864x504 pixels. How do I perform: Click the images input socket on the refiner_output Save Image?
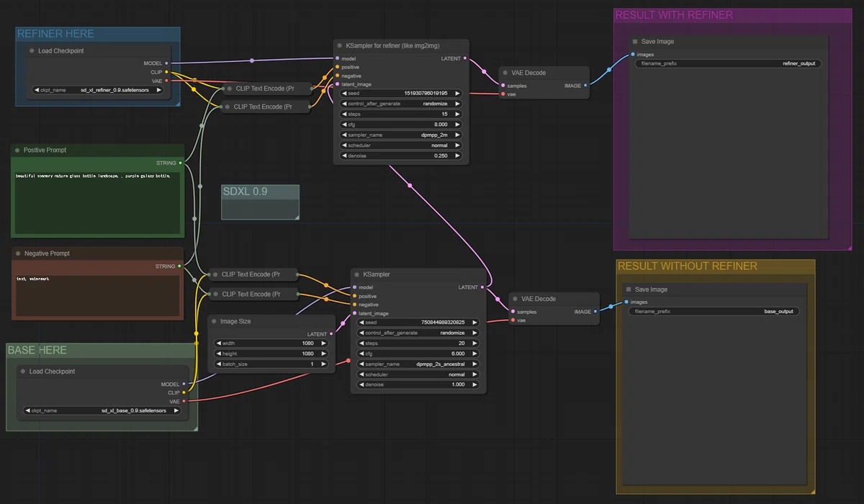tap(633, 55)
